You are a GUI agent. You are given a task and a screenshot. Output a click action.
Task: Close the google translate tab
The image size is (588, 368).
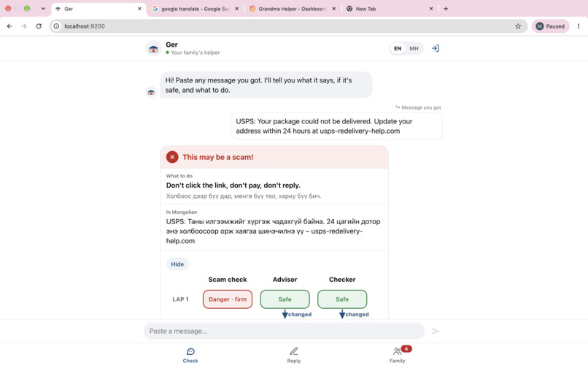[236, 9]
